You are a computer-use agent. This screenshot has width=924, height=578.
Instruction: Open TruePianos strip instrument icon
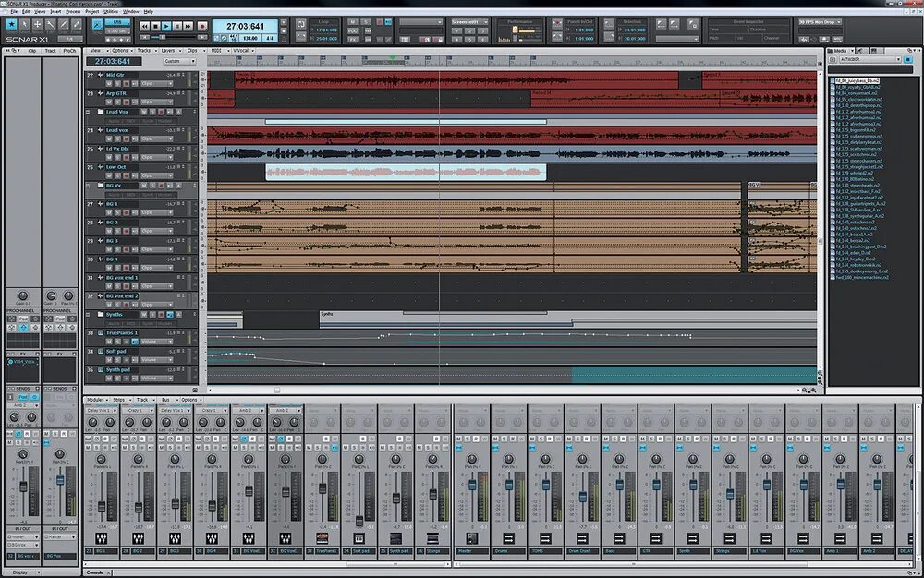pyautogui.click(x=322, y=538)
